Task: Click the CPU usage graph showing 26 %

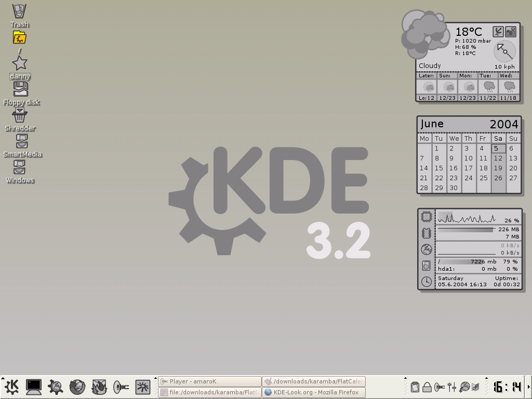Action: [467, 218]
